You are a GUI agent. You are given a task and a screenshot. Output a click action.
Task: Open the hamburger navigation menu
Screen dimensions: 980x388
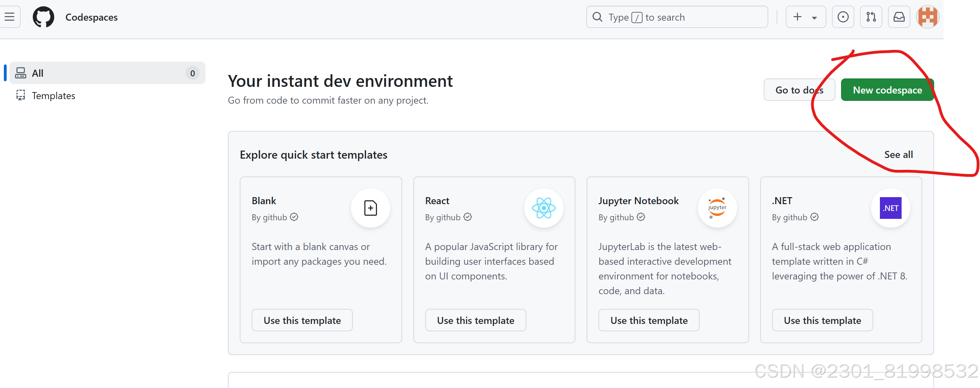(x=9, y=17)
